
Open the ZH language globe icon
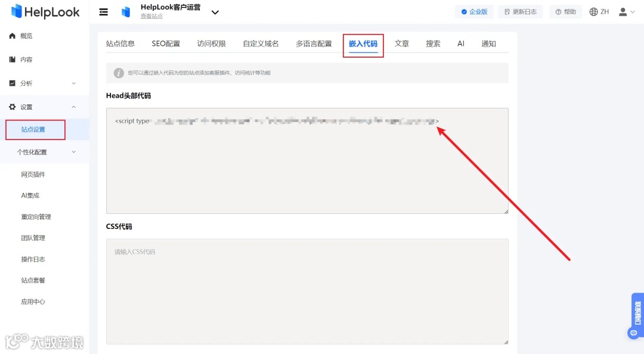click(593, 11)
